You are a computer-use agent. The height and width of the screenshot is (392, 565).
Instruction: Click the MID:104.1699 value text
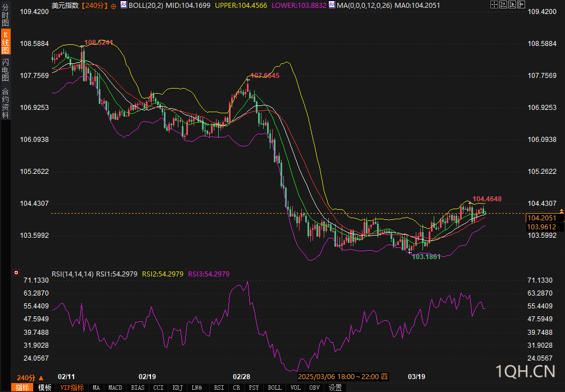click(x=188, y=6)
